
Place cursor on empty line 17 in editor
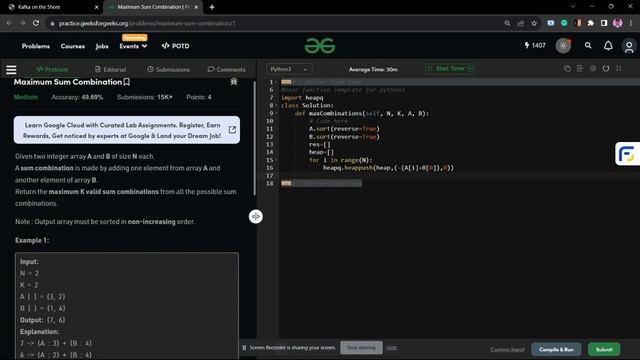pyautogui.click(x=459, y=176)
